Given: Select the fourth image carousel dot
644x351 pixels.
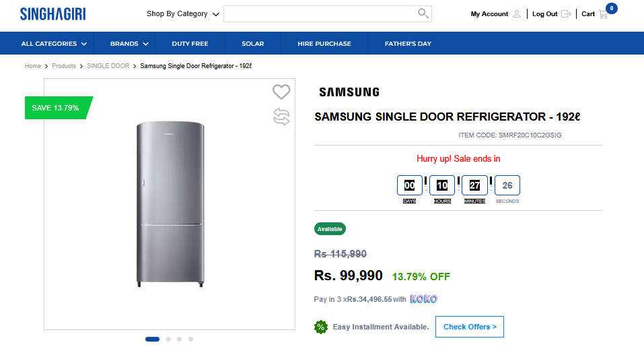Looking at the screenshot, I should 190,339.
